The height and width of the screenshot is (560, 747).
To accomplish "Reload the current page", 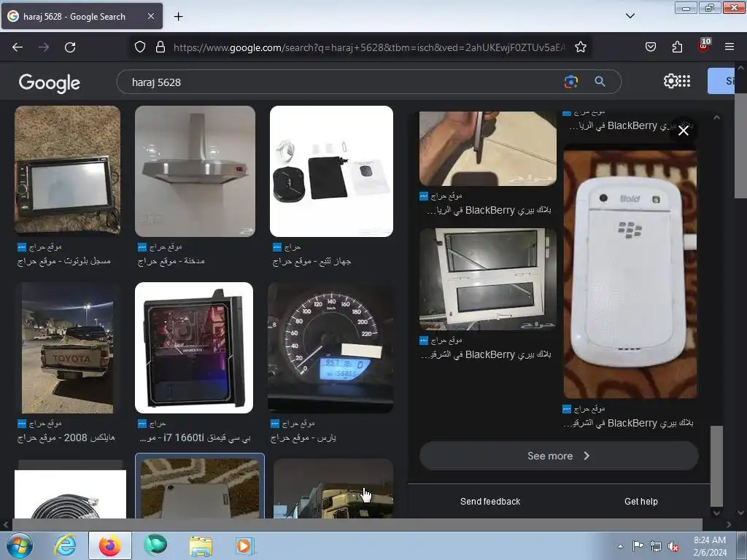I will click(70, 47).
